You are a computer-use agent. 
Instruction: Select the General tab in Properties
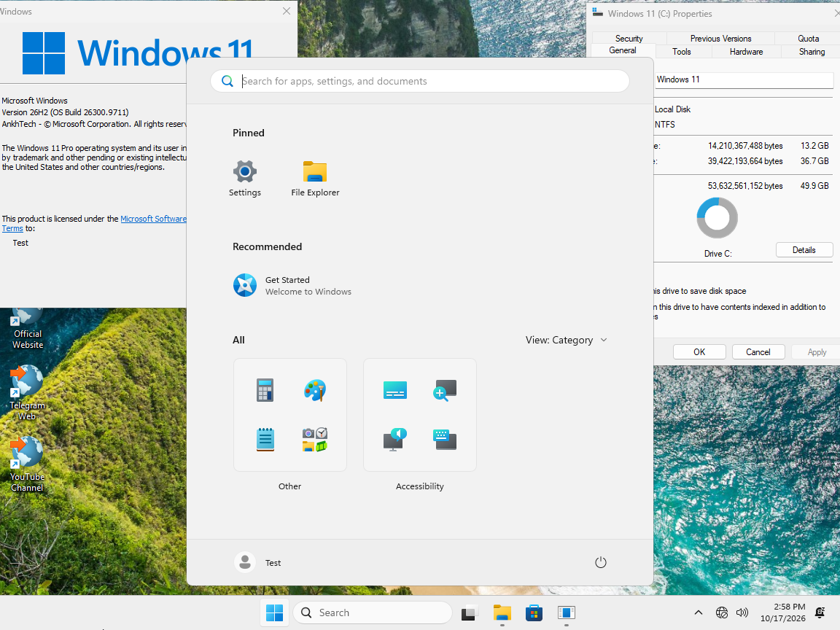pyautogui.click(x=623, y=50)
